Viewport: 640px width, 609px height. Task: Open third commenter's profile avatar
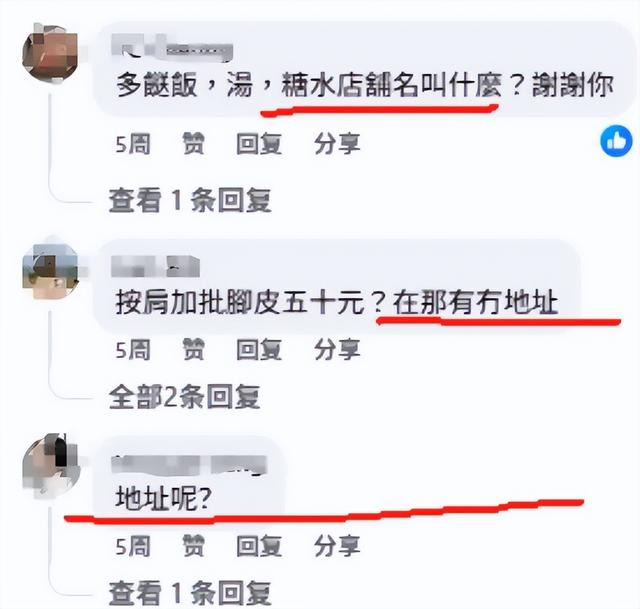(50, 465)
